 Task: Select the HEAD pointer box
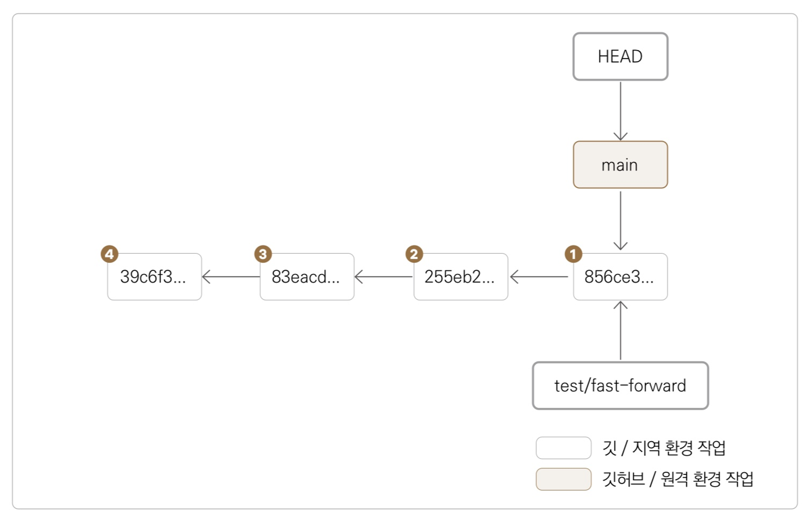coord(620,57)
